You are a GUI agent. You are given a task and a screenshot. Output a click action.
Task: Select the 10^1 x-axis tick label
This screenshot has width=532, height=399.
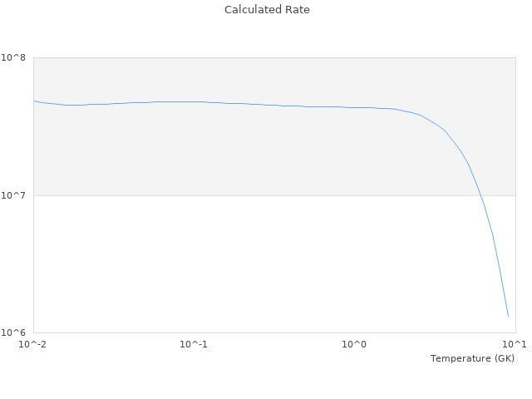[x=515, y=344]
